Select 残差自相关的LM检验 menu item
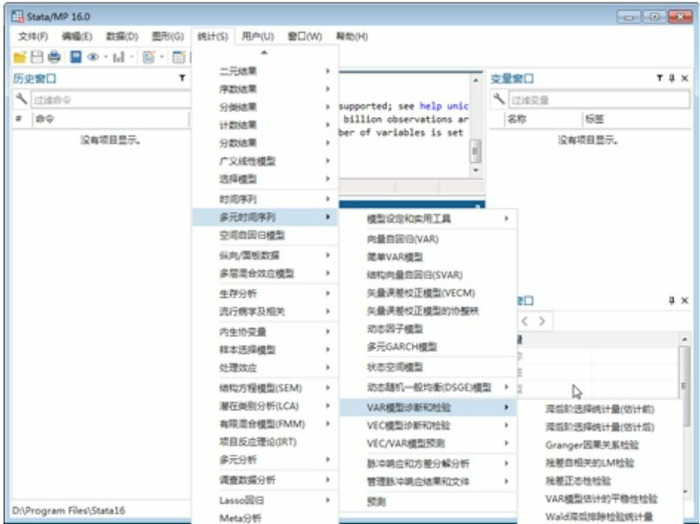This screenshot has height=524, width=700. 600,463
